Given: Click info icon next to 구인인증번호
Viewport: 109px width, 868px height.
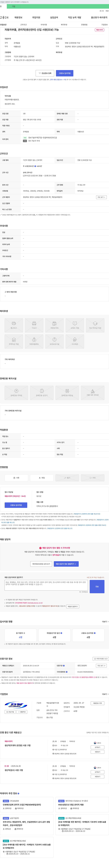Looking at the screenshot, I should (x=67, y=672).
